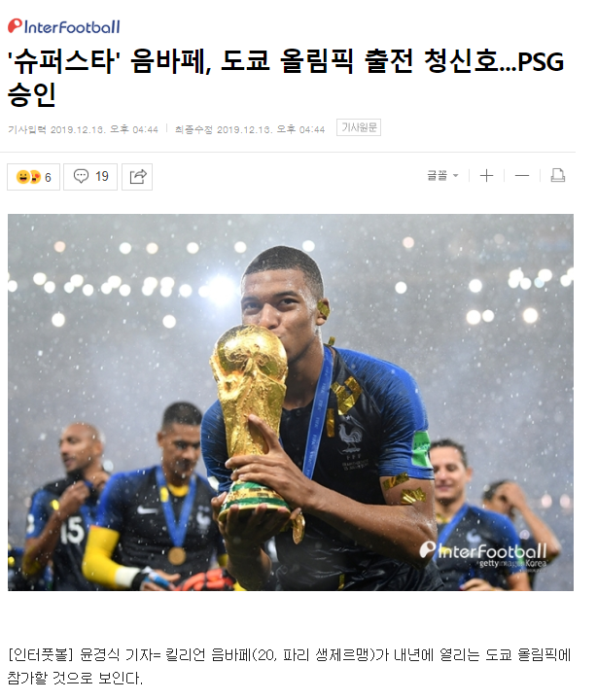The image size is (597, 700).
Task: Click the 최종수정 timestamp text
Action: click(x=250, y=129)
